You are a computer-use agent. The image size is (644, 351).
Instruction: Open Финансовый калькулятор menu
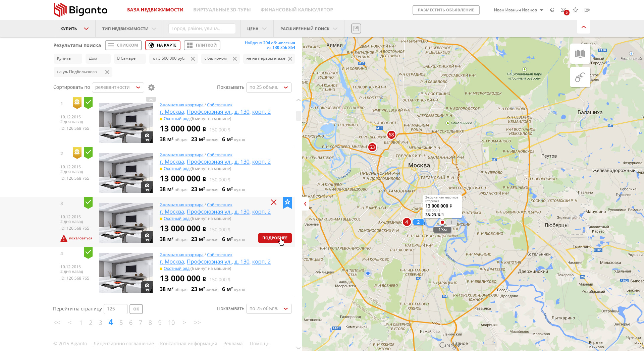pyautogui.click(x=297, y=10)
